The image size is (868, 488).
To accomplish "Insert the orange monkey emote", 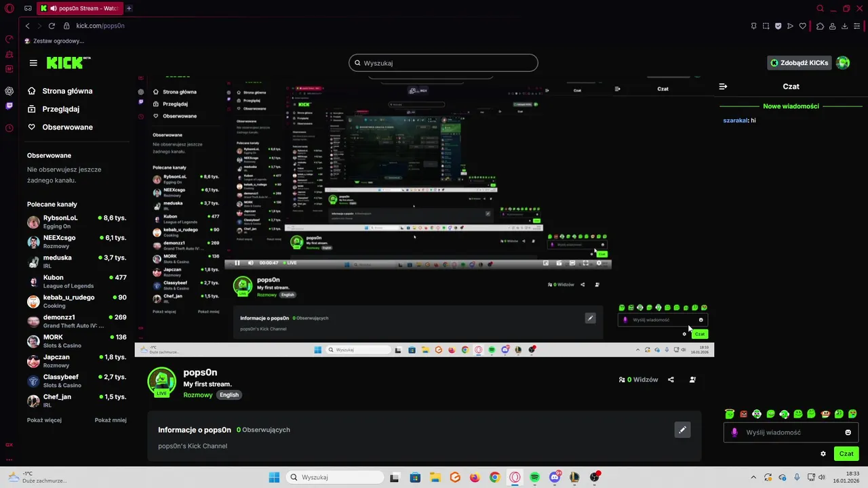I will click(x=825, y=414).
